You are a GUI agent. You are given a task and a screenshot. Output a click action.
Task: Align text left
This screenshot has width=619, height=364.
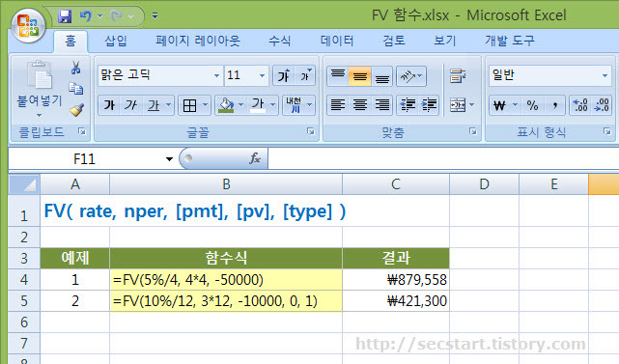click(338, 105)
